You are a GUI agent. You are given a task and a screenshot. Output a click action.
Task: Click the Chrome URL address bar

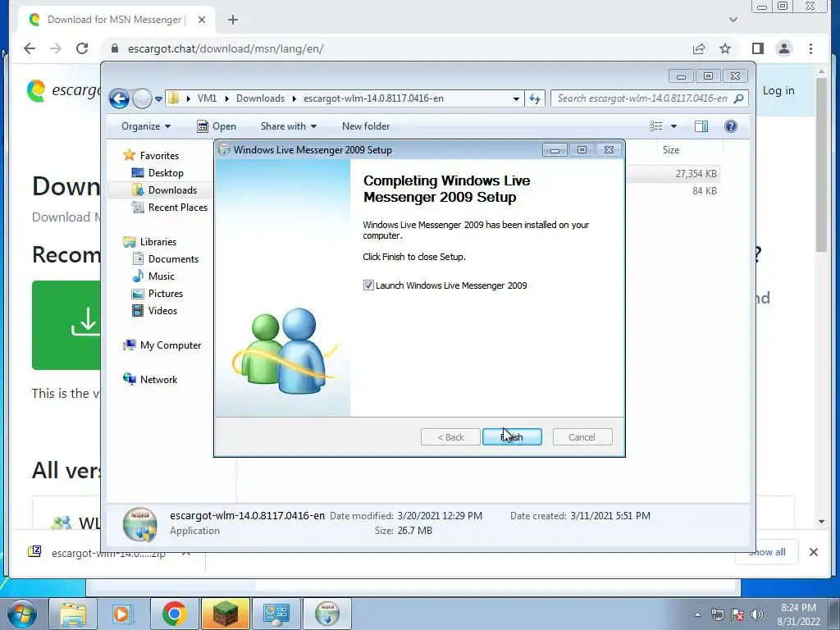396,48
